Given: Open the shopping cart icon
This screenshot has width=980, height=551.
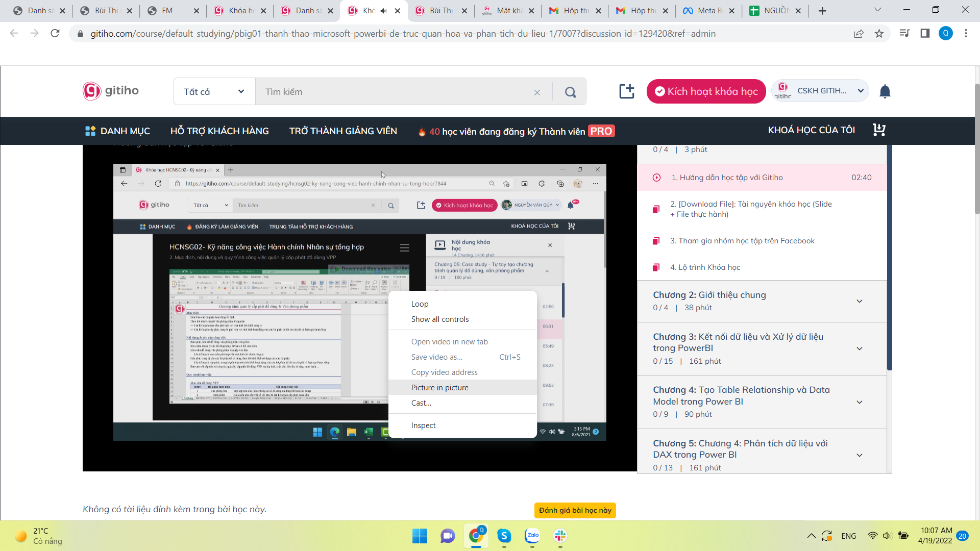Looking at the screenshot, I should (879, 130).
